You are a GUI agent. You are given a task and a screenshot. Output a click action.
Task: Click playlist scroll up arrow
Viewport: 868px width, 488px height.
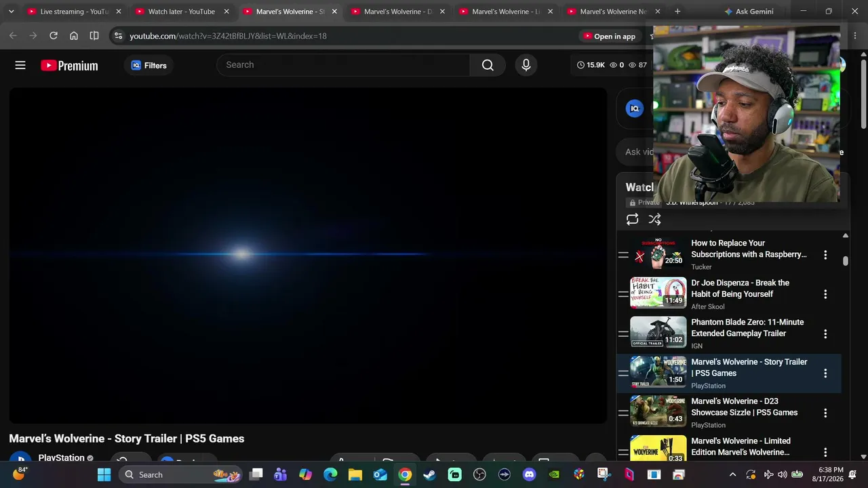[x=846, y=236]
